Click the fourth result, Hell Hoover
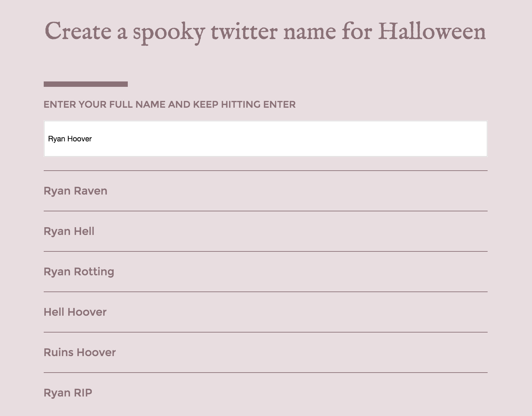The height and width of the screenshot is (416, 532). [x=75, y=312]
